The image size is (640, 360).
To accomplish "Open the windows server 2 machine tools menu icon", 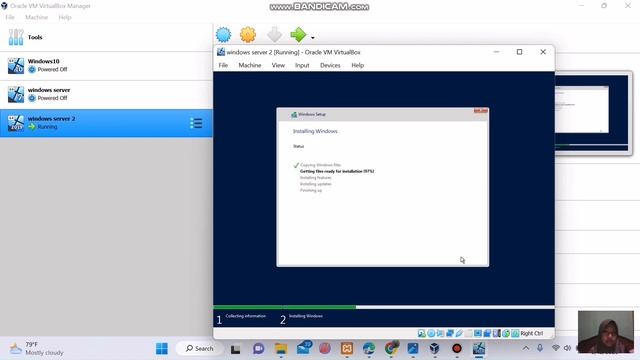I will [x=196, y=123].
